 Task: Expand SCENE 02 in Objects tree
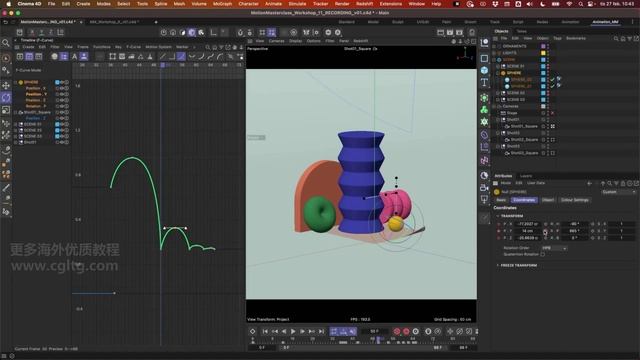(498, 93)
